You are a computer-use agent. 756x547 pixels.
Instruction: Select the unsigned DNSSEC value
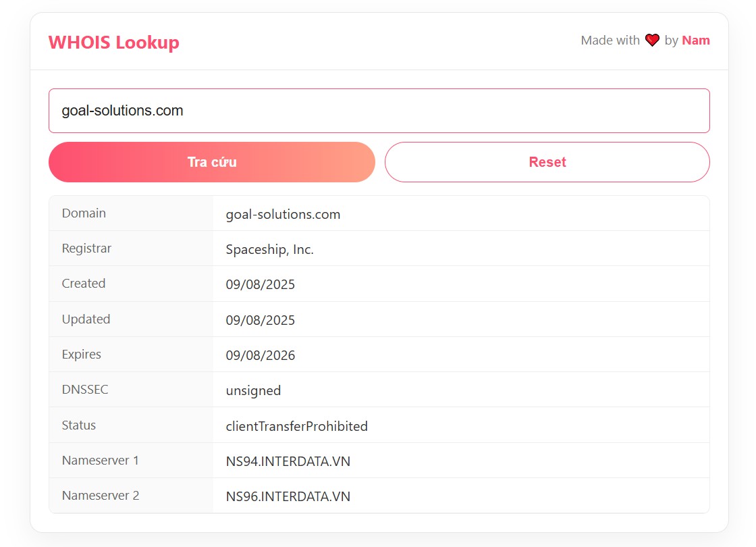[253, 390]
